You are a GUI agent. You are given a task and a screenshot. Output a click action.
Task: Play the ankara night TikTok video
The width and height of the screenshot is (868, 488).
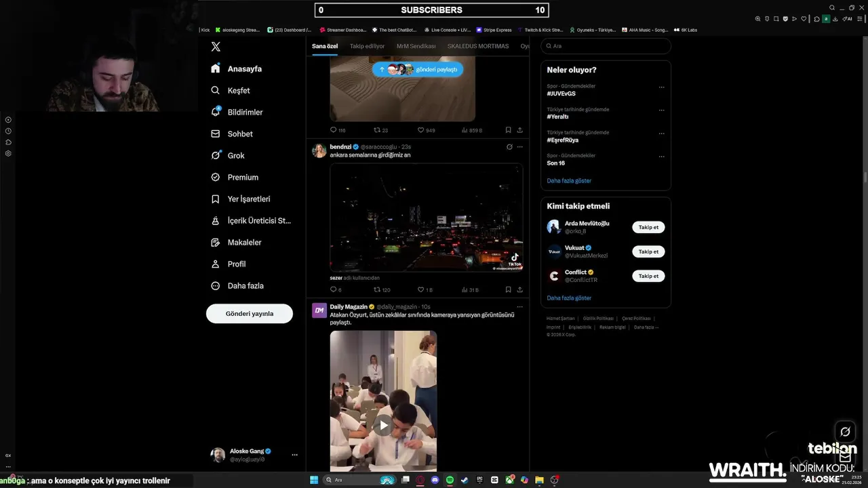(426, 218)
